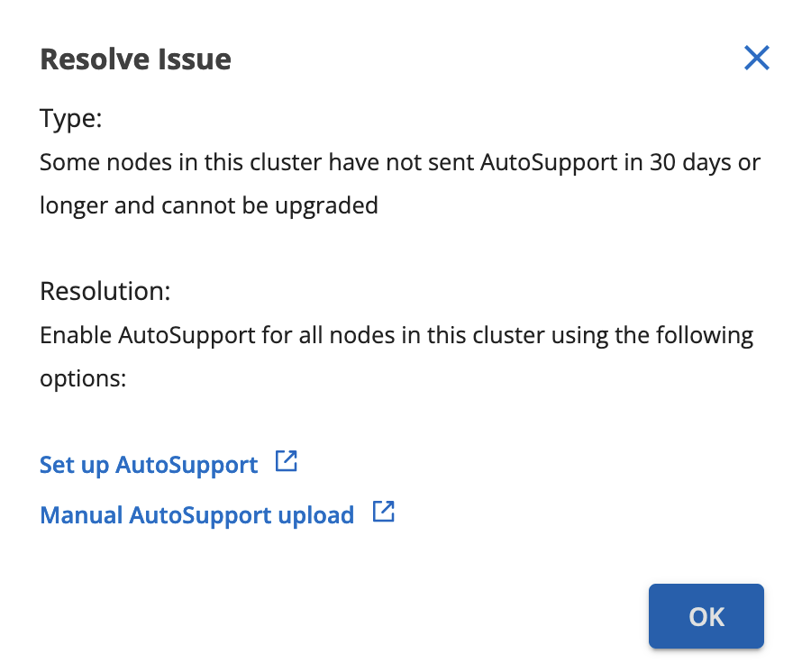Click the text "Some nodes in this cluster"

180,163
